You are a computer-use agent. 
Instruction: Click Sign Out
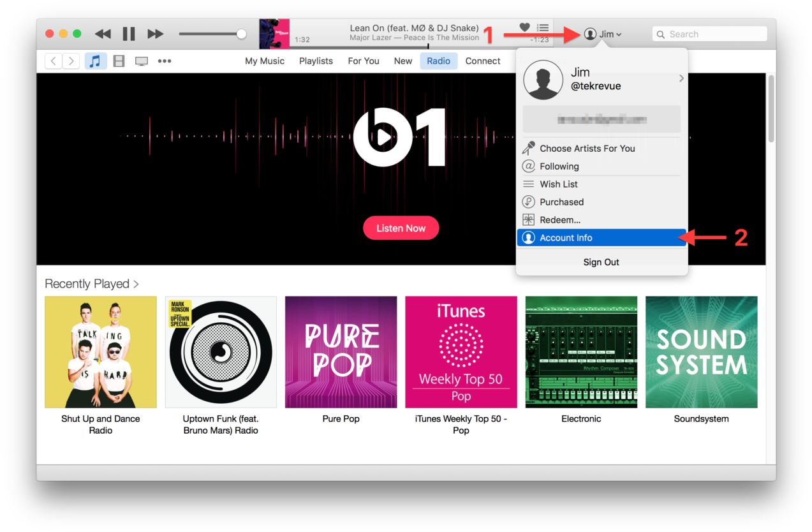(x=602, y=262)
